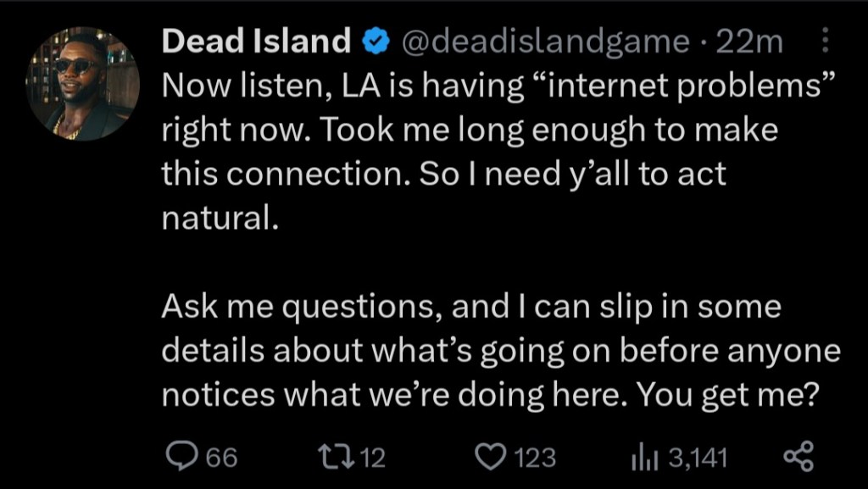Open the three-dot more options menu
Screen dimensions: 868x489
tap(826, 42)
